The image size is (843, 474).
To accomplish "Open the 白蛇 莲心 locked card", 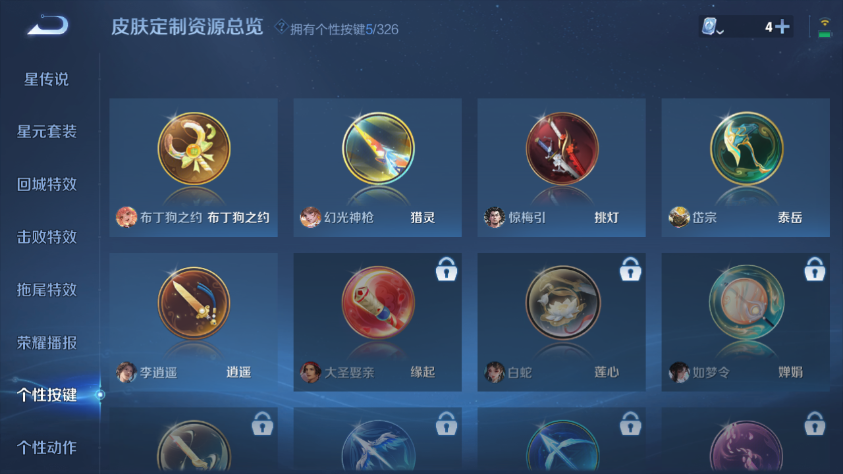I will tap(561, 322).
